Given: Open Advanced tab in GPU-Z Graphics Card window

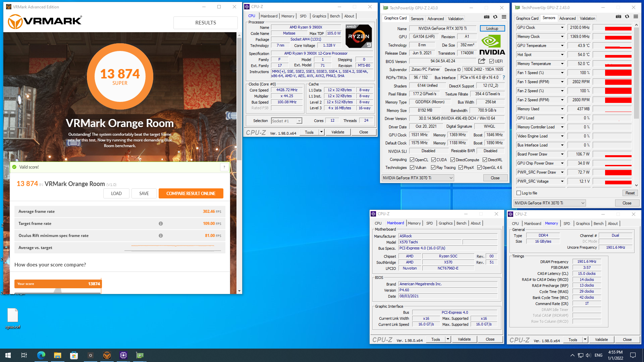Looking at the screenshot, I should tap(436, 19).
